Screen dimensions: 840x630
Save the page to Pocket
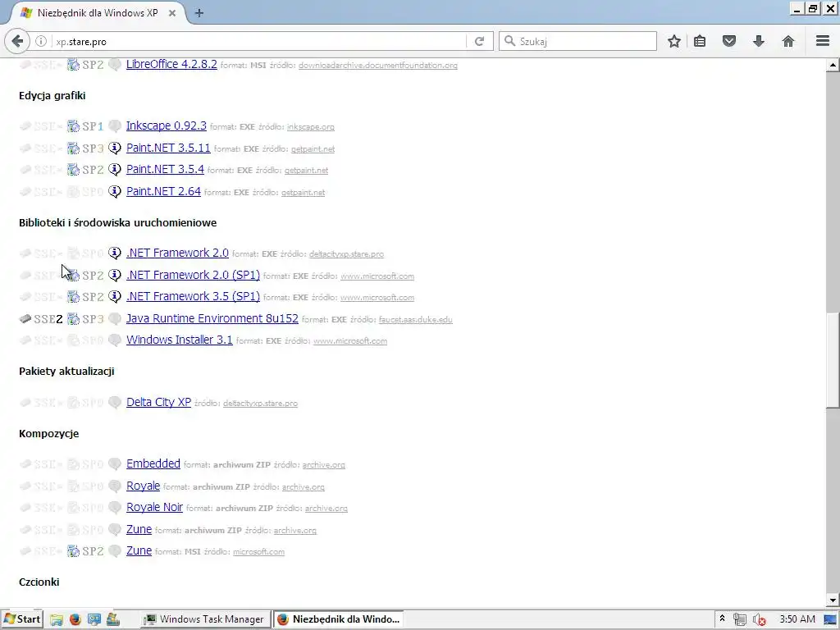729,41
